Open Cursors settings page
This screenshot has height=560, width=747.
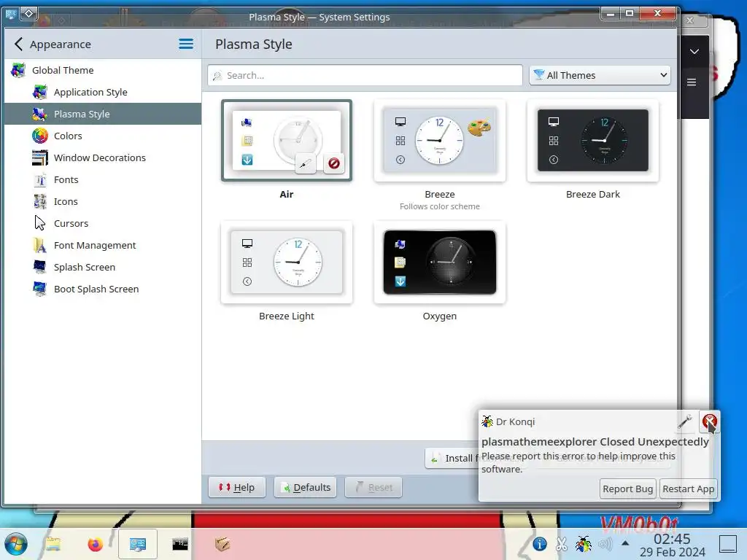pyautogui.click(x=103, y=223)
